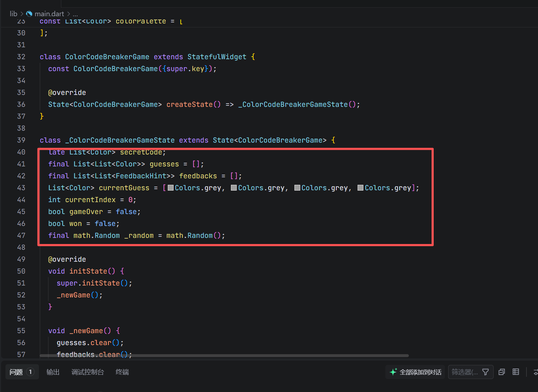Click line number 32 in the gutter
538x392 pixels.
21,57
